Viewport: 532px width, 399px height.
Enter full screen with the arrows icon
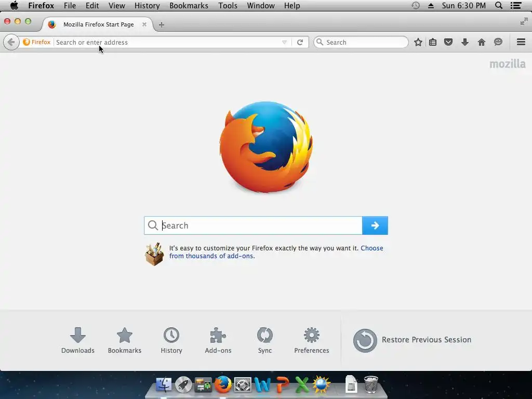point(524,22)
